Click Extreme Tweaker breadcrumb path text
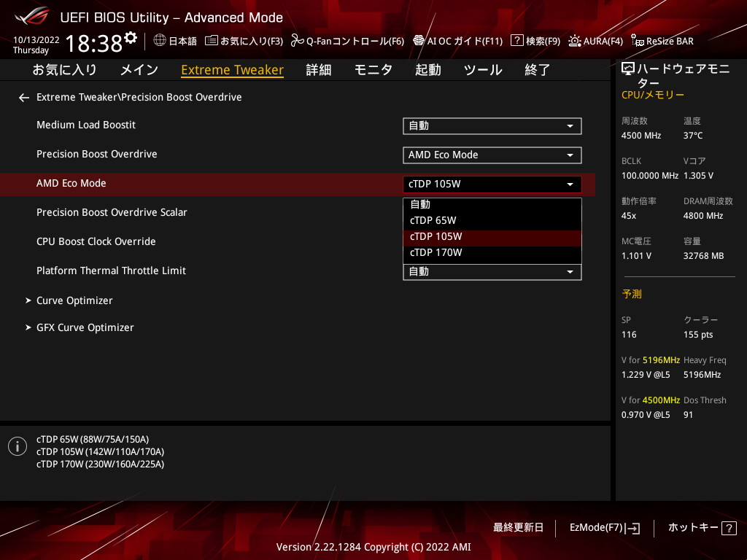Screen dimensions: 747x560 [x=139, y=97]
